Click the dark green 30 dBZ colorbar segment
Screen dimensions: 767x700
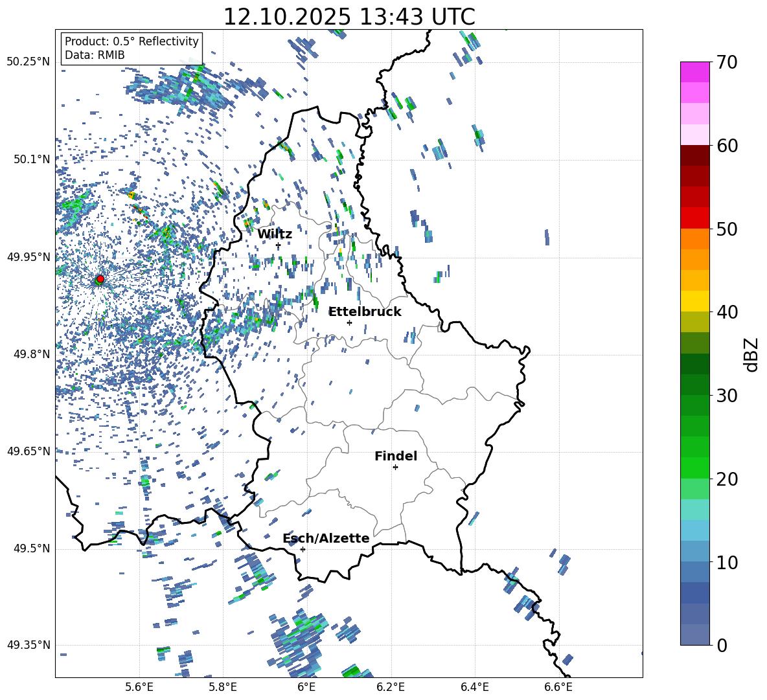pos(694,385)
